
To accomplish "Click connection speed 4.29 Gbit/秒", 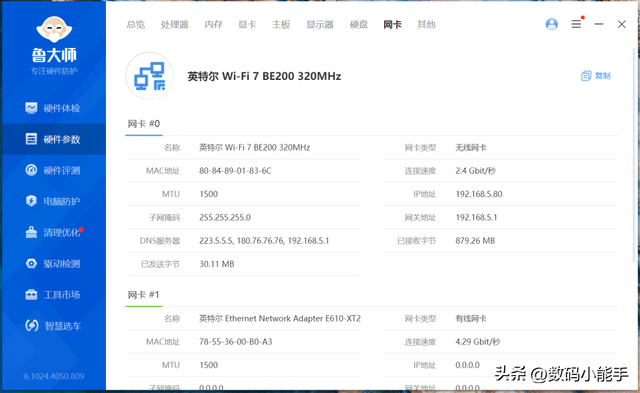I will click(478, 342).
